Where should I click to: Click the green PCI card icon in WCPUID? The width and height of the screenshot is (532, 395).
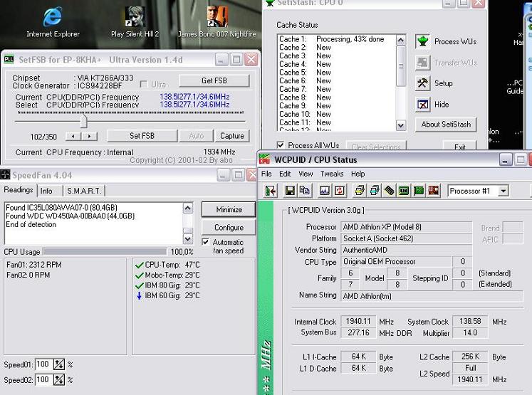[419, 191]
